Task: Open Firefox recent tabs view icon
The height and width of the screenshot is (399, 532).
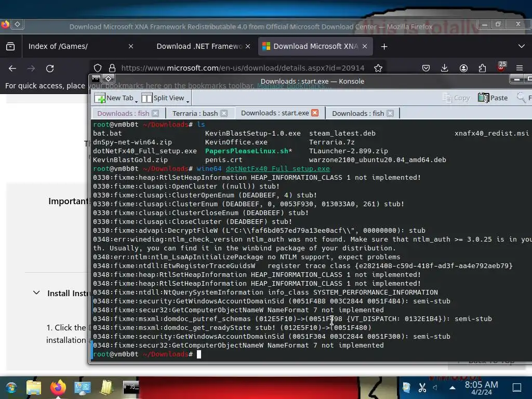Action: point(10,46)
